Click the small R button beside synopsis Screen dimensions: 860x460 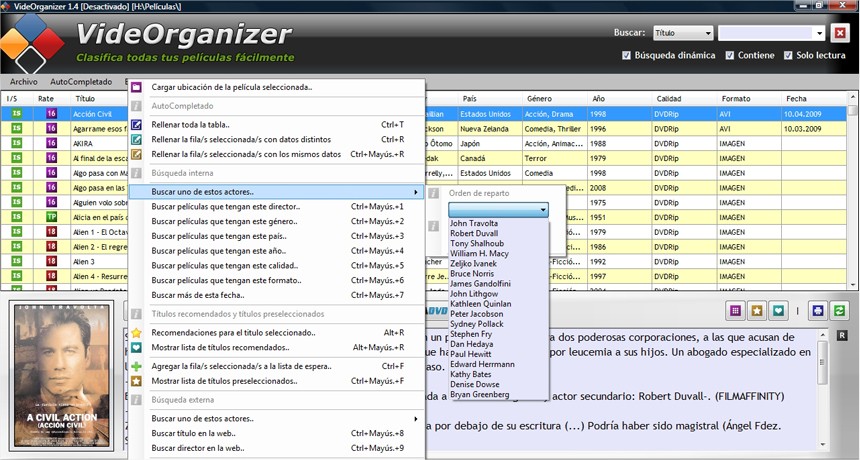coord(842,335)
